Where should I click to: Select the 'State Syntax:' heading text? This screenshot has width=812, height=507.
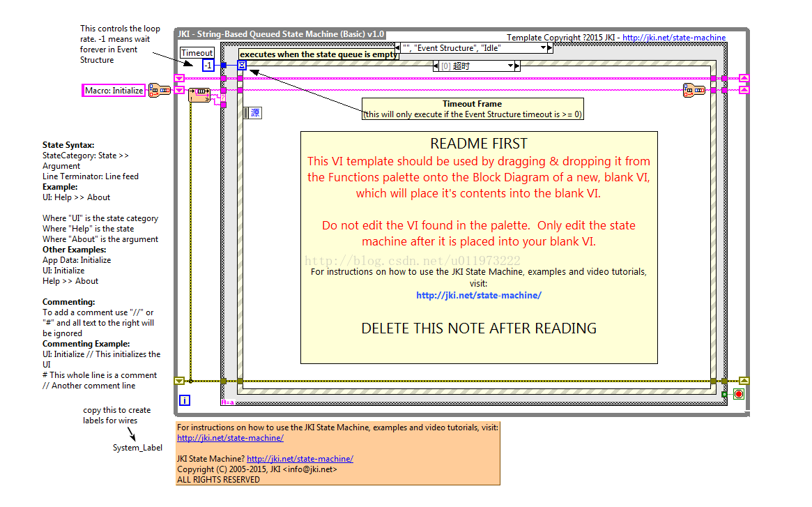tap(68, 145)
